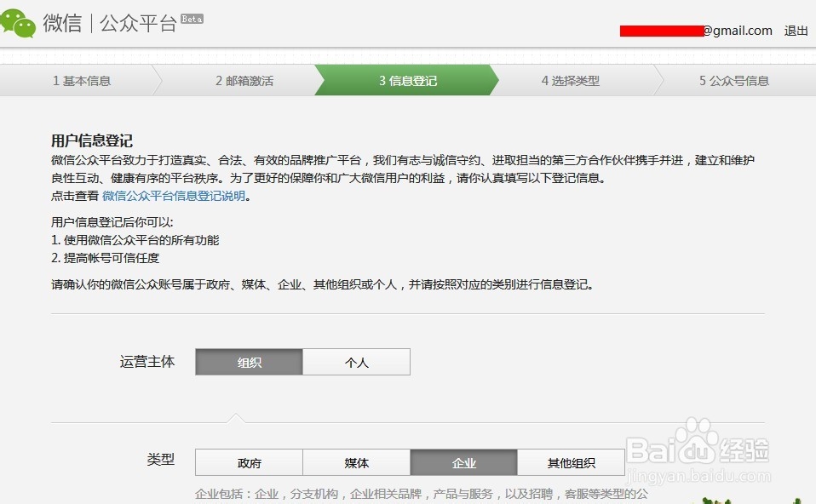Click the 微信 | 公众平台 title text
The width and height of the screenshot is (816, 504).
(111, 23)
